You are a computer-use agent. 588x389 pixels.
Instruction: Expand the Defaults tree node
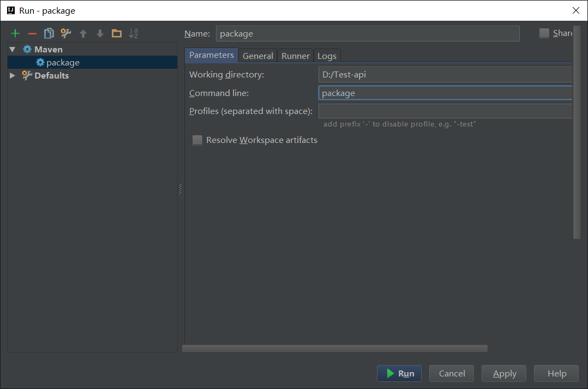tap(13, 75)
